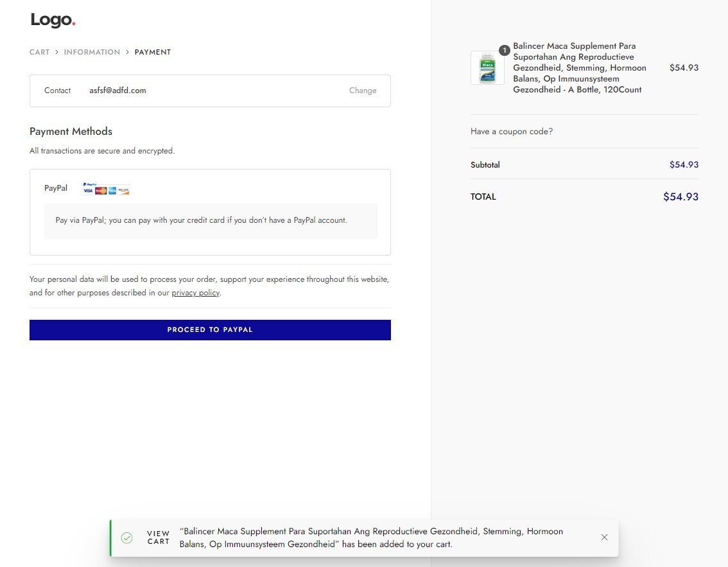
Task: Click Pay via PayPal description text
Action: pyautogui.click(x=201, y=220)
